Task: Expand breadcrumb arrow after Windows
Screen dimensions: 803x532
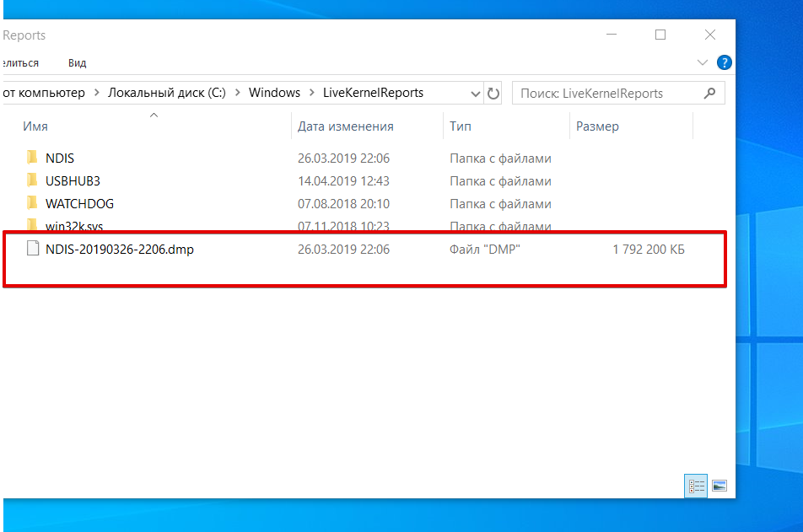Action: [312, 93]
